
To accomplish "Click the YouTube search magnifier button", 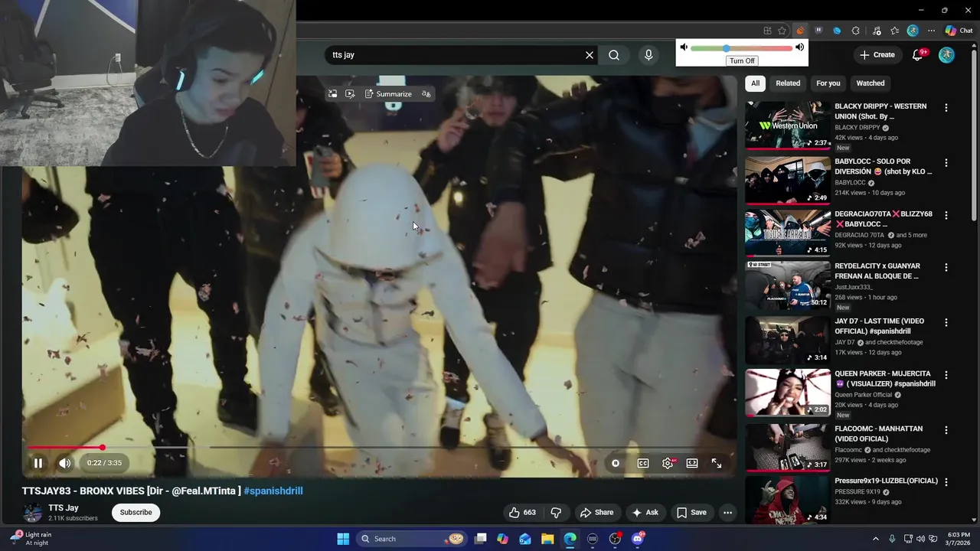I will (x=614, y=55).
